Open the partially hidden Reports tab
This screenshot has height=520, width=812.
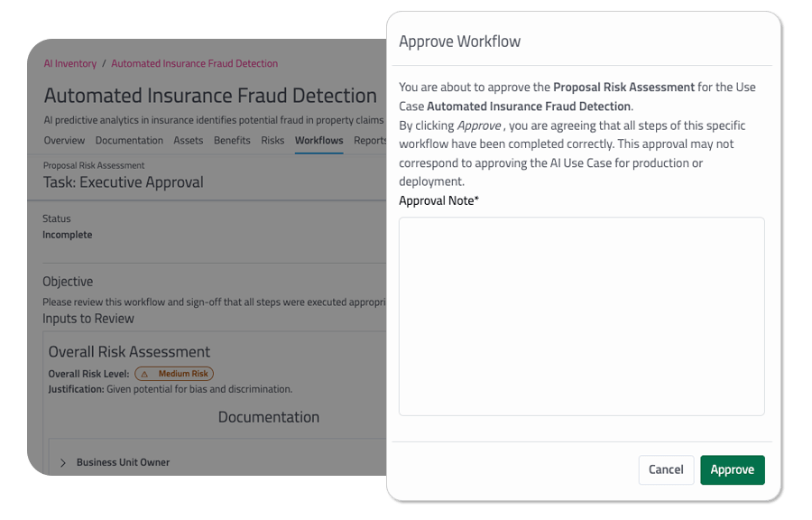pyautogui.click(x=370, y=141)
